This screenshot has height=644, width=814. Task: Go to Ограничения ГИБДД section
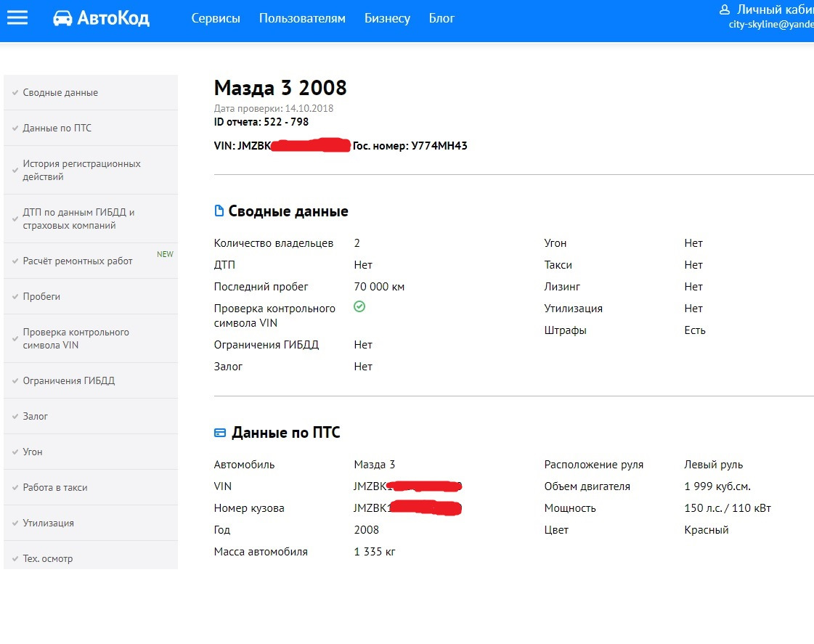(x=68, y=380)
